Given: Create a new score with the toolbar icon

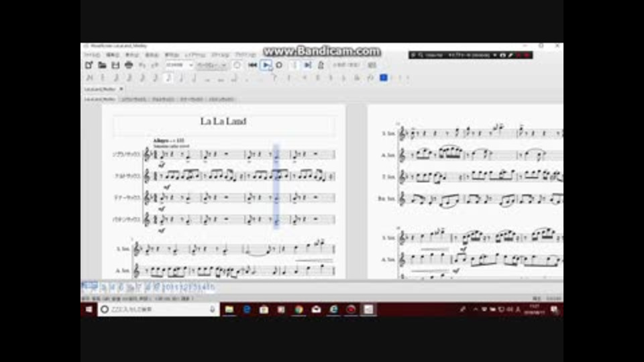Looking at the screenshot, I should [x=89, y=65].
